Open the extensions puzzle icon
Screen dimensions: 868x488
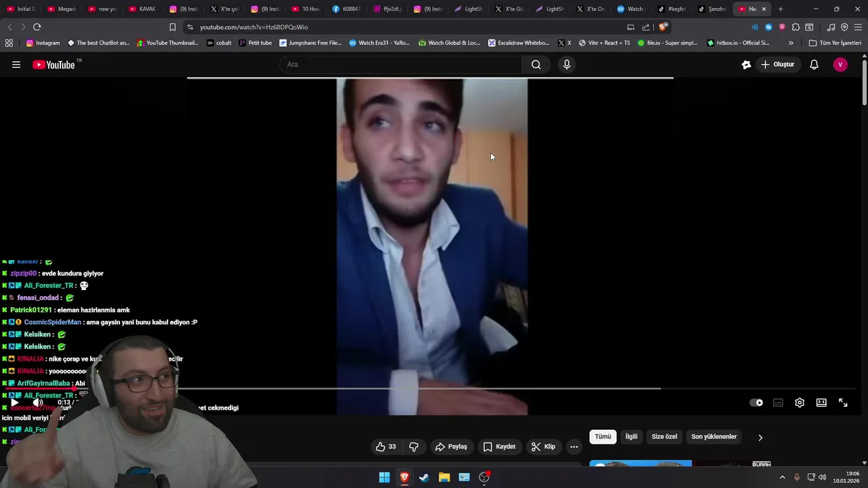pos(795,27)
